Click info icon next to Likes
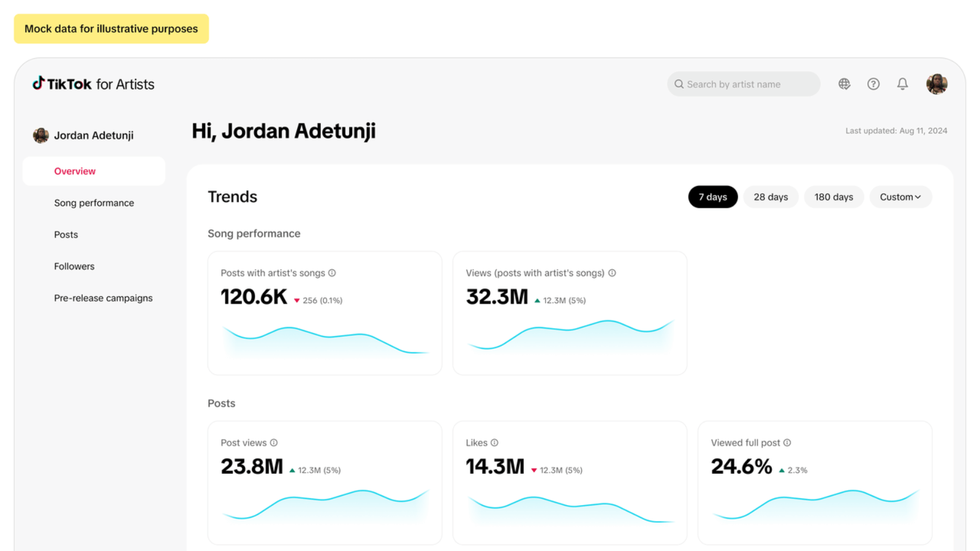 coord(494,443)
